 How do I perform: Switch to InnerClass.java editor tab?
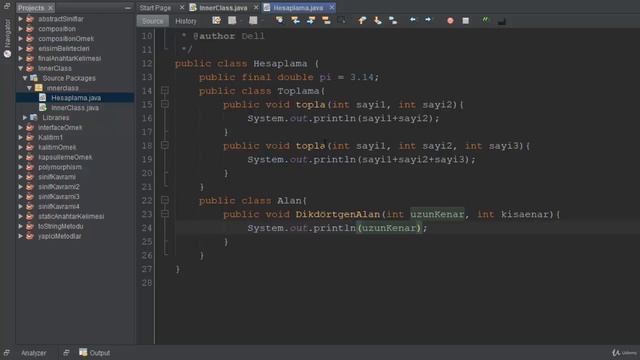[223, 8]
